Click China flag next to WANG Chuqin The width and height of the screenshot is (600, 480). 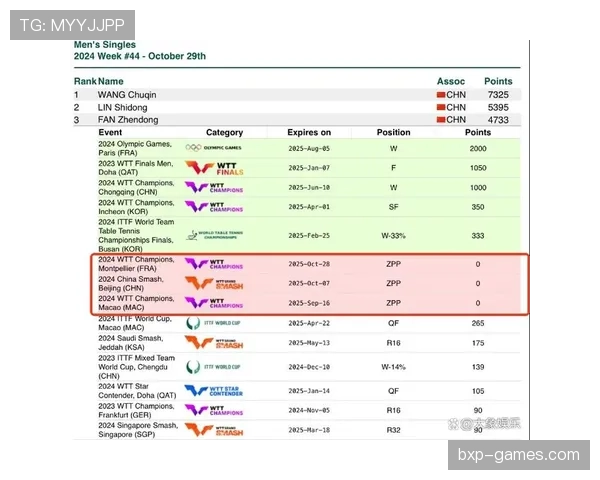pyautogui.click(x=440, y=95)
